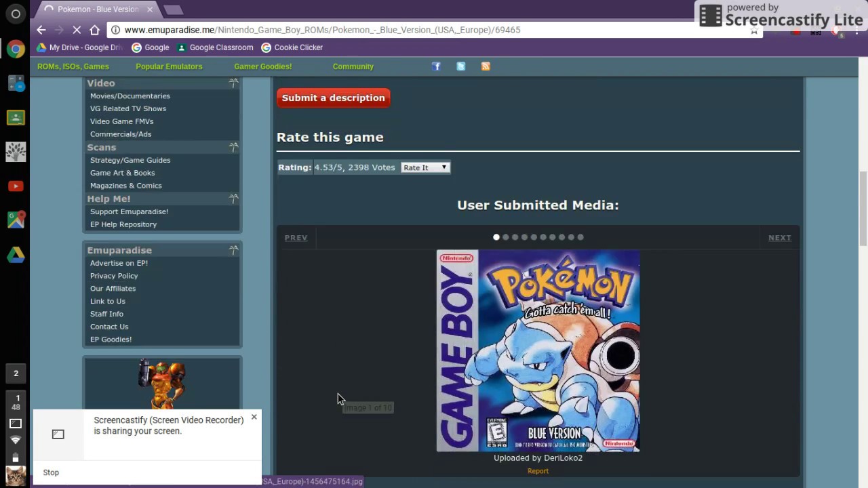Open Google Classroom from the shelf
868x488 pixels.
click(16, 118)
